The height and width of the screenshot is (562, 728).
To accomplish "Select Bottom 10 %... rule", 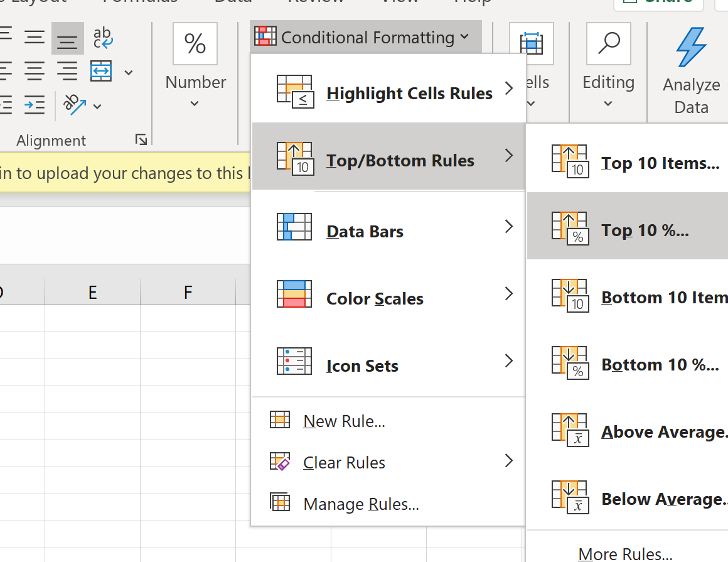I will [628, 361].
